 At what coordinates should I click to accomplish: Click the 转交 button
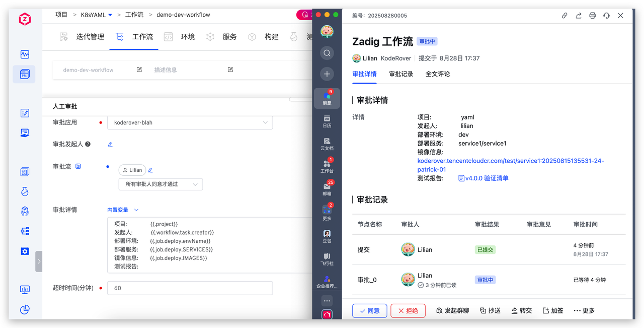(x=522, y=311)
